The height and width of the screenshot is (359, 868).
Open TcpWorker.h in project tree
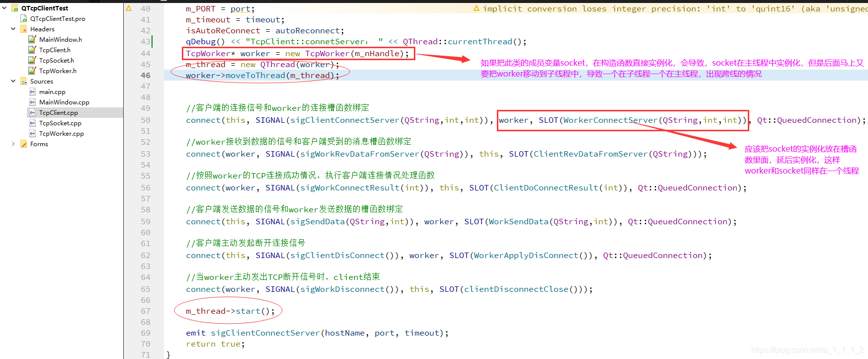tap(58, 71)
